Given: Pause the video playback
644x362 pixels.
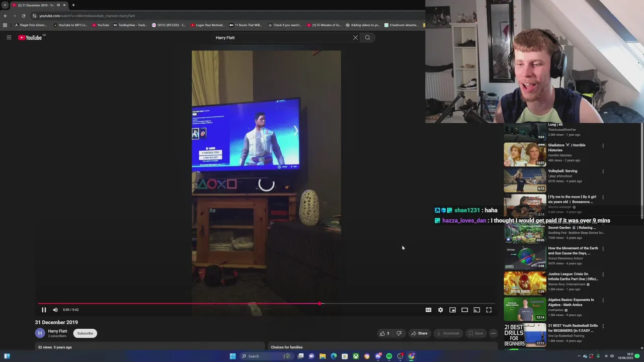Looking at the screenshot, I should pos(44,310).
